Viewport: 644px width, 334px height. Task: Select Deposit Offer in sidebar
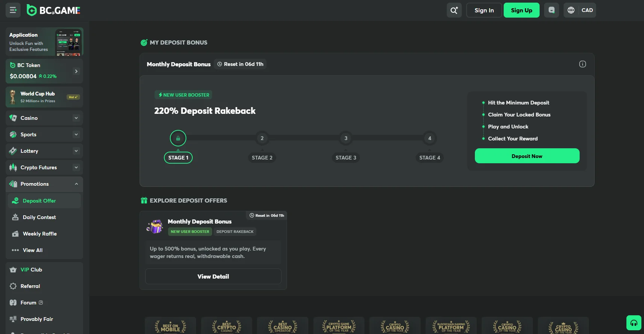tap(44, 201)
